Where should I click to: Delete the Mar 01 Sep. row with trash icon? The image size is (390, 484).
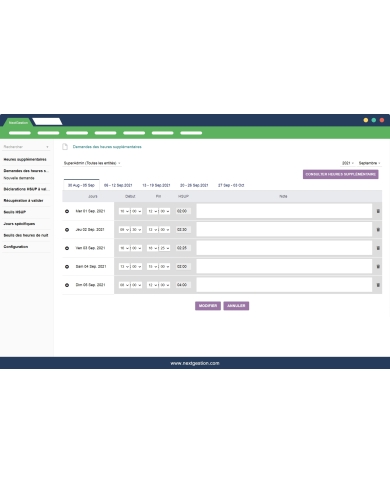(x=378, y=211)
